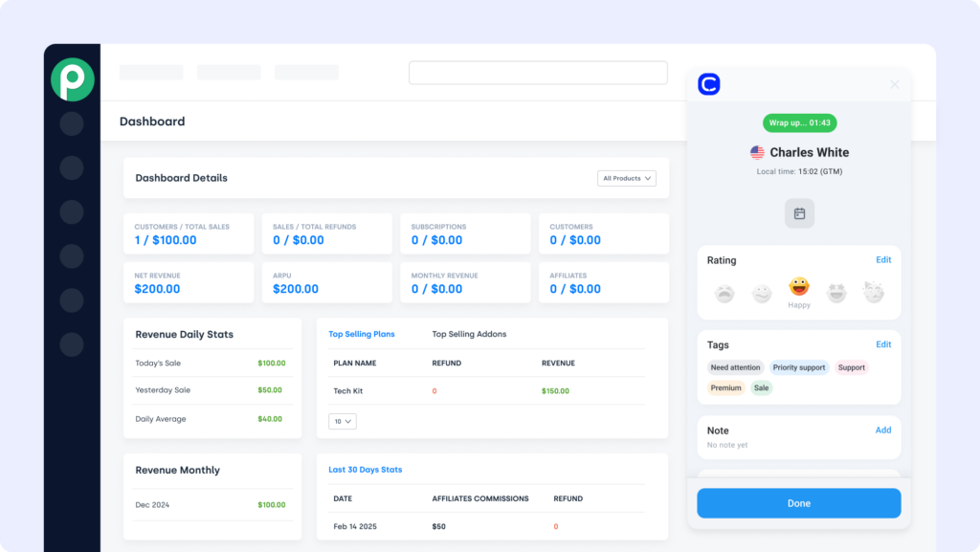The height and width of the screenshot is (552, 980).
Task: Click Add link in the Note section
Action: pos(883,431)
